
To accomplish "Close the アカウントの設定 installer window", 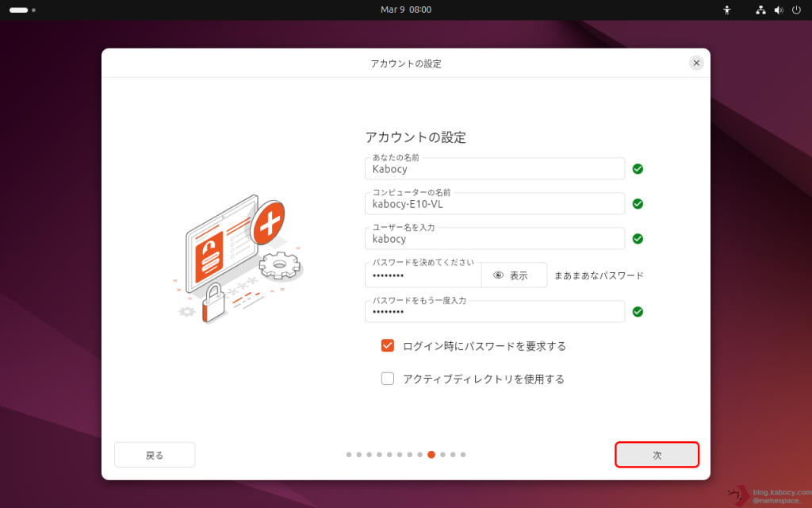I will point(696,63).
